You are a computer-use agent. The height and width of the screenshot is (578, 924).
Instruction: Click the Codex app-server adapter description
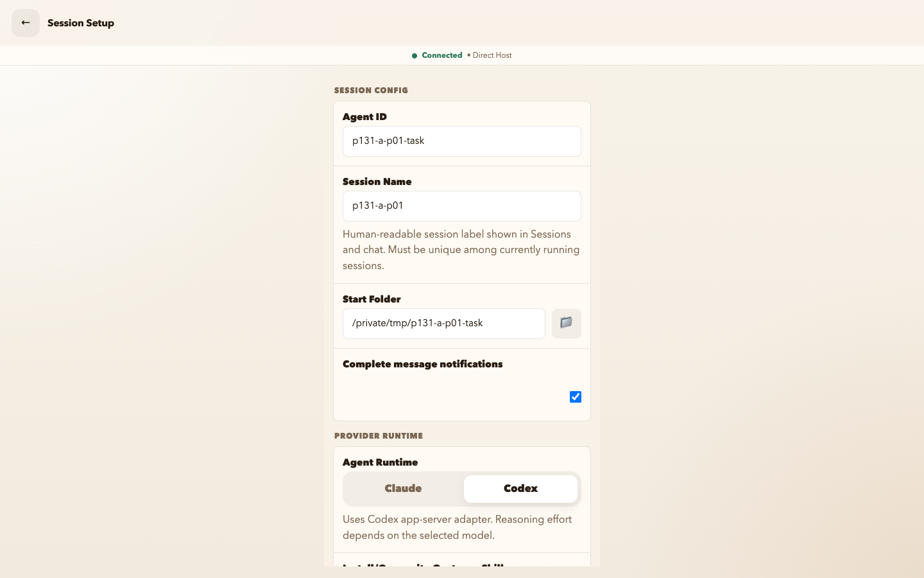[458, 527]
